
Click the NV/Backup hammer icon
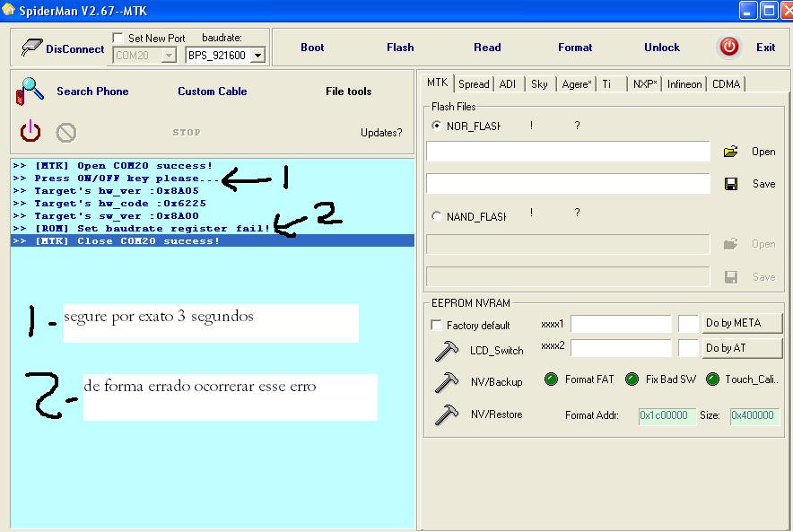tap(446, 382)
